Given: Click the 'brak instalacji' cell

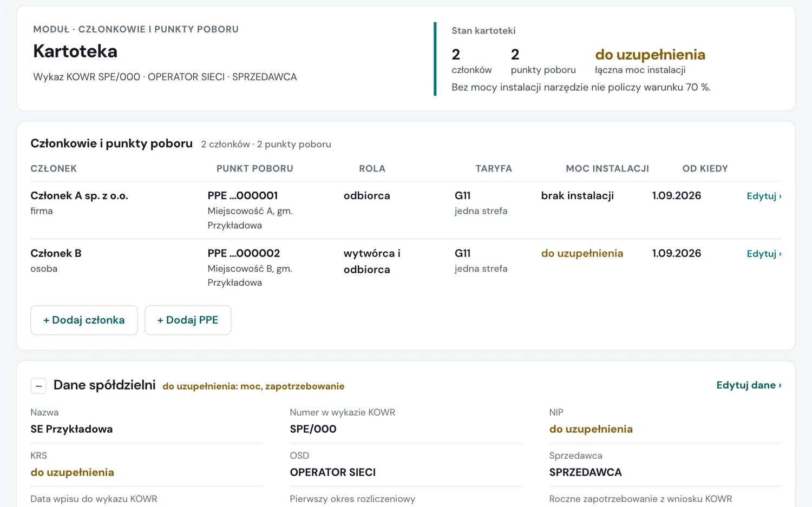Looking at the screenshot, I should [x=577, y=196].
